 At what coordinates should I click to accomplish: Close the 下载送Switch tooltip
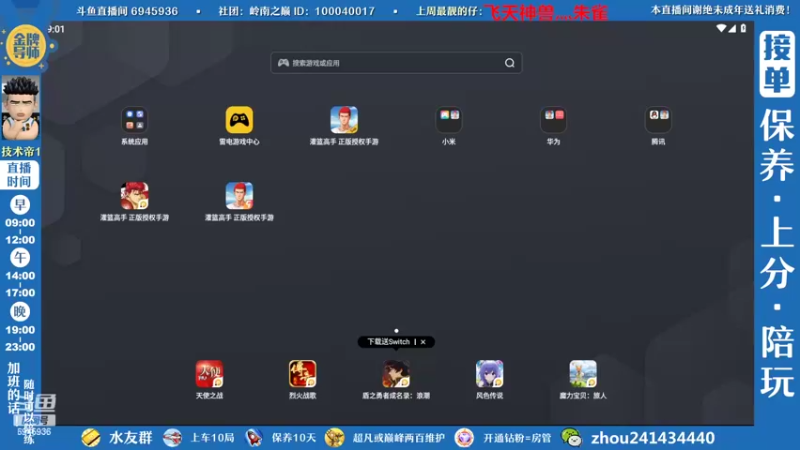[423, 342]
